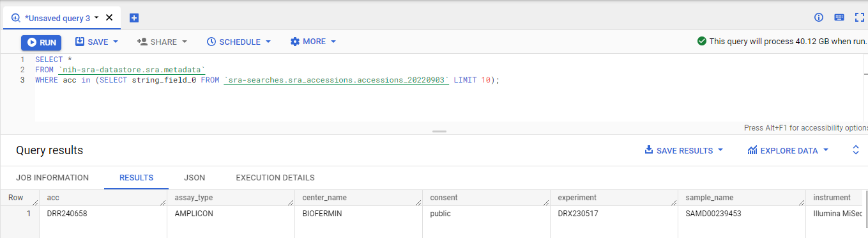868x238 pixels.
Task: Click the query info icon
Action: [x=819, y=17]
